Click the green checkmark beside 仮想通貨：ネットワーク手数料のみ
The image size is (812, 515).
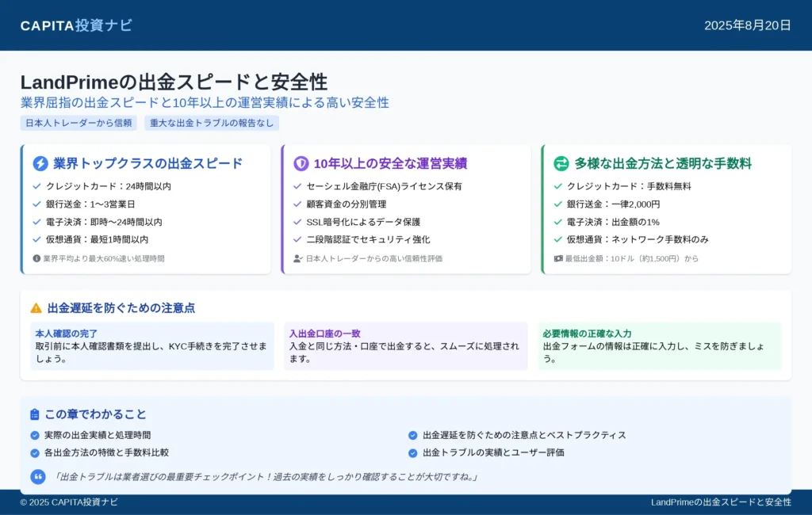(557, 239)
